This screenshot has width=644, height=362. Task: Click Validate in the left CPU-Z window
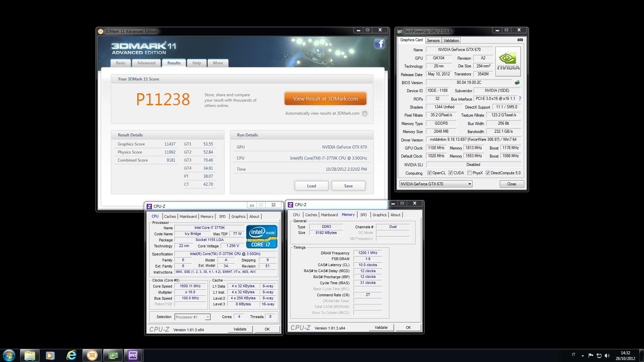click(240, 329)
